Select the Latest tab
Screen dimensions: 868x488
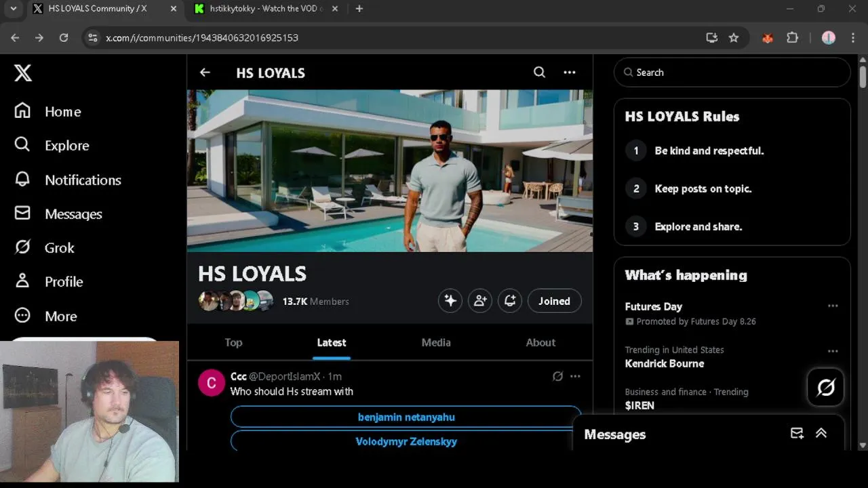(332, 342)
